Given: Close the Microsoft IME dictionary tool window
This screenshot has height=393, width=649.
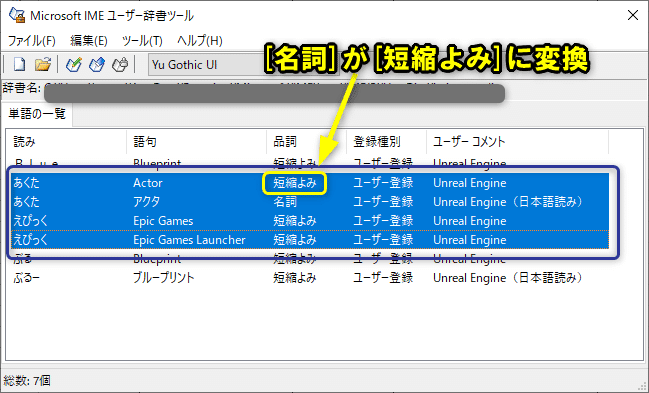Looking at the screenshot, I should (632, 15).
